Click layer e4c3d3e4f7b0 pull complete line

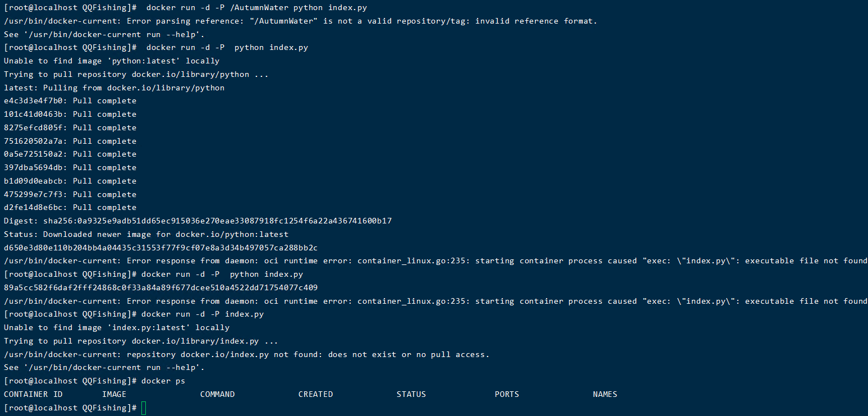click(x=70, y=101)
